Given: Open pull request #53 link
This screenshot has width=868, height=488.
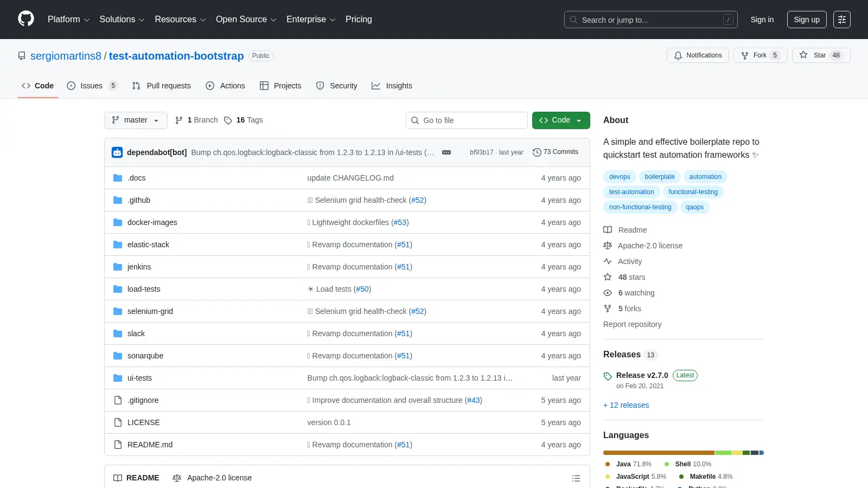Looking at the screenshot, I should [400, 222].
